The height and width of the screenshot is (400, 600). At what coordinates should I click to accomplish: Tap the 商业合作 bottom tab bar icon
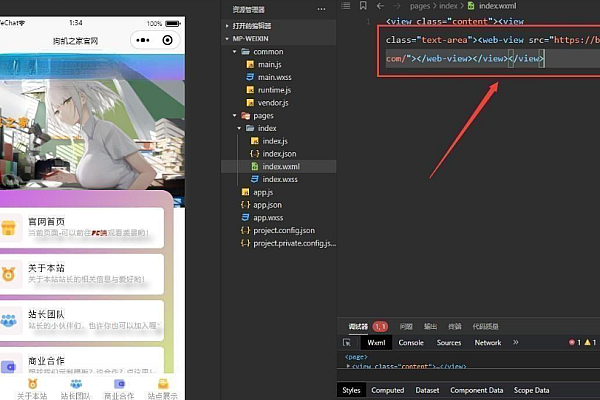(x=119, y=389)
